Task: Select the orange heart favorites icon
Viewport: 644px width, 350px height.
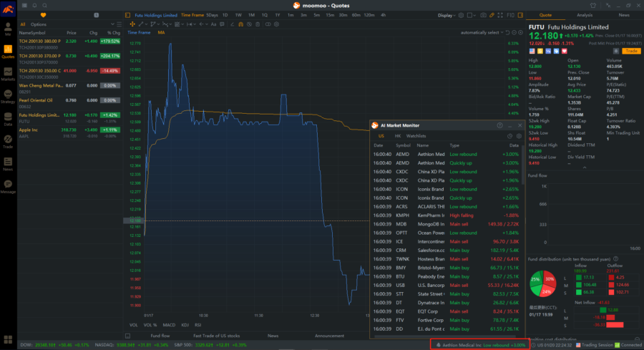Action: point(43,15)
